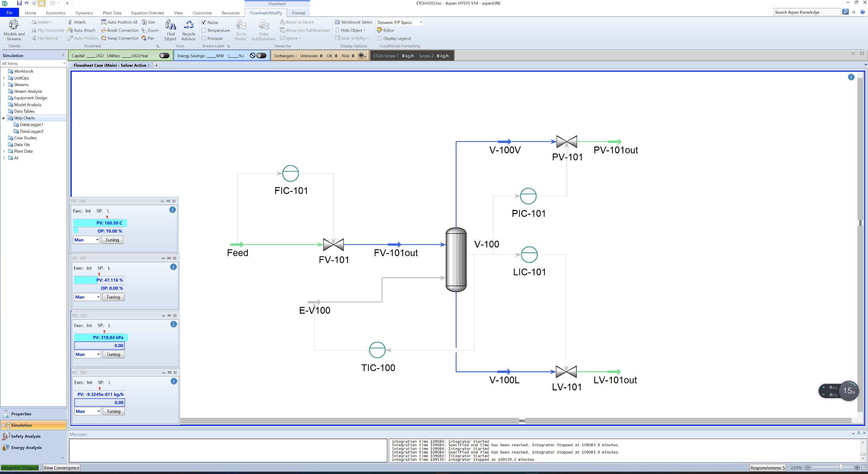Click Search Aspen Knowledge search icon
The height and width of the screenshot is (474, 868).
coord(845,12)
